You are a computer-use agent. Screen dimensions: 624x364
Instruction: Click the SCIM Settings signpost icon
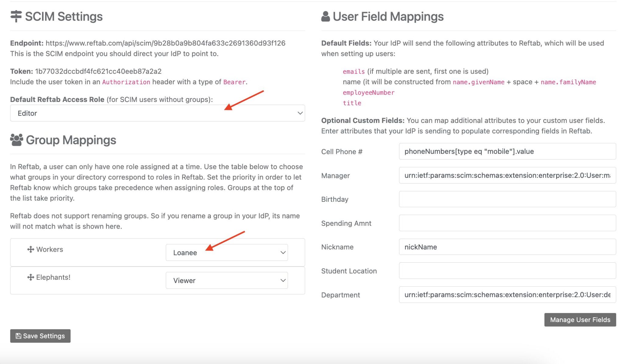[x=16, y=16]
